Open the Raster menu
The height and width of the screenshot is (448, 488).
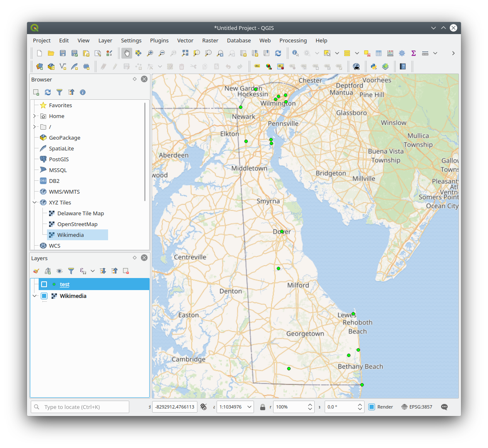210,40
